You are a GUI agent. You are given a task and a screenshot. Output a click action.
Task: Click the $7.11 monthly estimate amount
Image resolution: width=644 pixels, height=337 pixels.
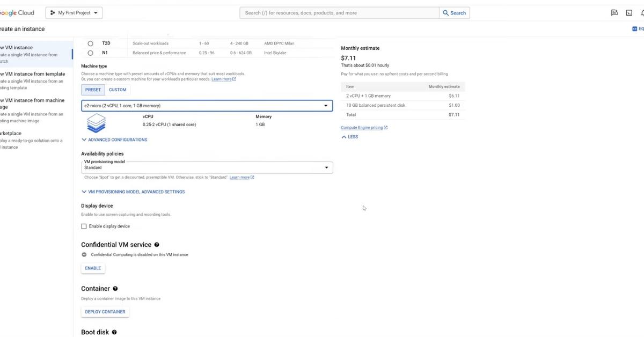tap(348, 58)
